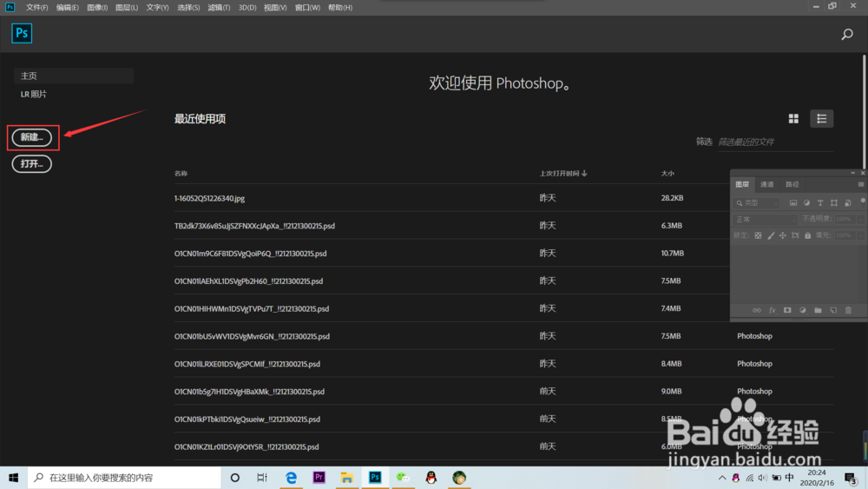This screenshot has height=489, width=868.
Task: Lock transparent pixels icon
Action: click(x=759, y=236)
